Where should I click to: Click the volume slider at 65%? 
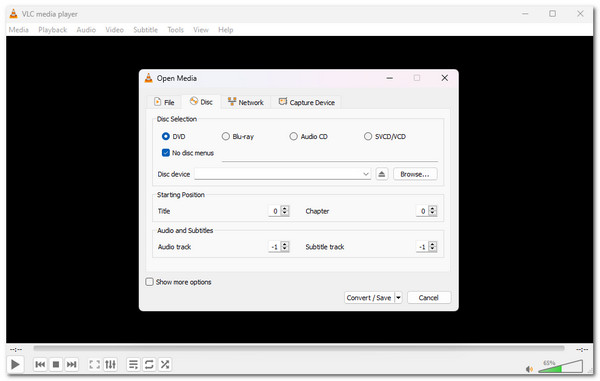[x=560, y=366]
